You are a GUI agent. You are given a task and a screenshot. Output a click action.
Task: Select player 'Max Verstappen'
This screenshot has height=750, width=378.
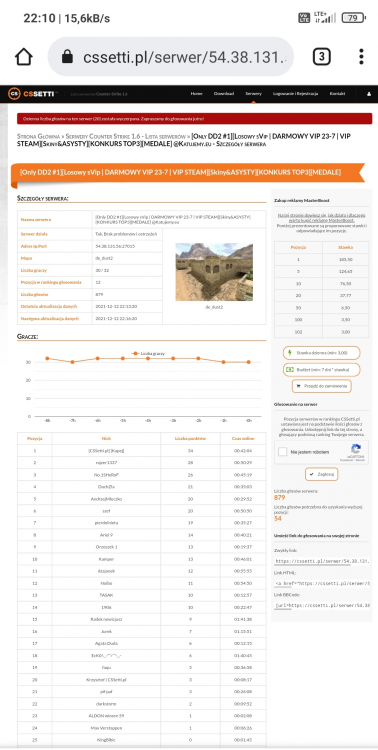106,728
